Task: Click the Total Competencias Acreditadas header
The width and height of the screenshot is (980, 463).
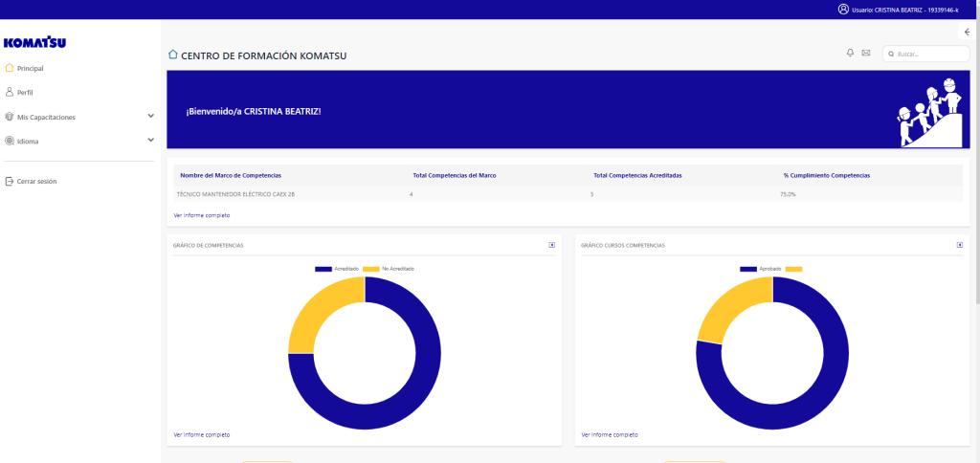Action: [637, 176]
